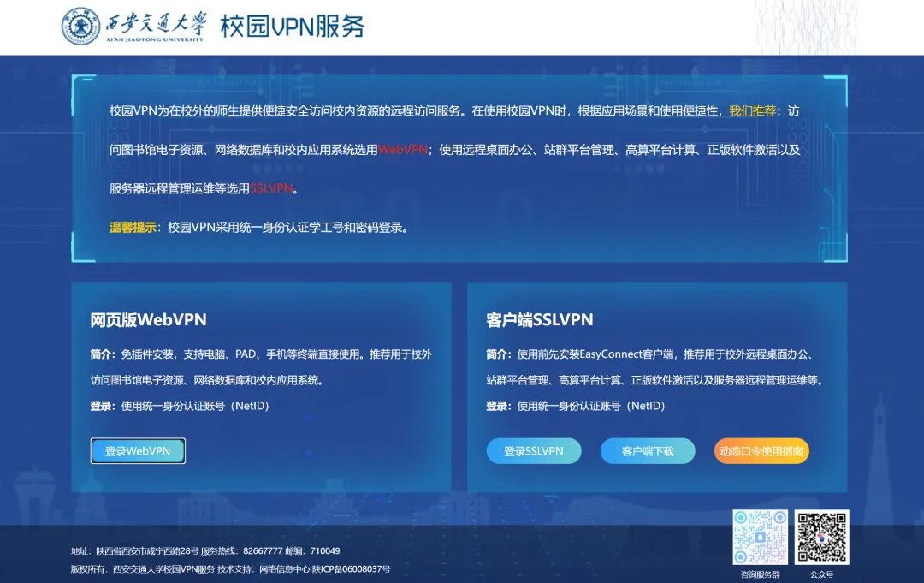Click the 校园VPN服务 header title
This screenshot has height=583, width=924.
tap(293, 27)
